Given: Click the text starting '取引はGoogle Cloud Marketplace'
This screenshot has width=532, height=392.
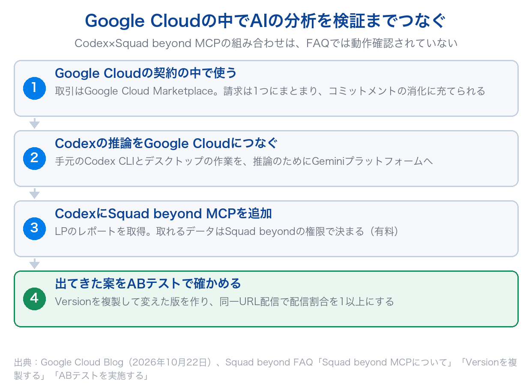Looking at the screenshot, I should (270, 91).
